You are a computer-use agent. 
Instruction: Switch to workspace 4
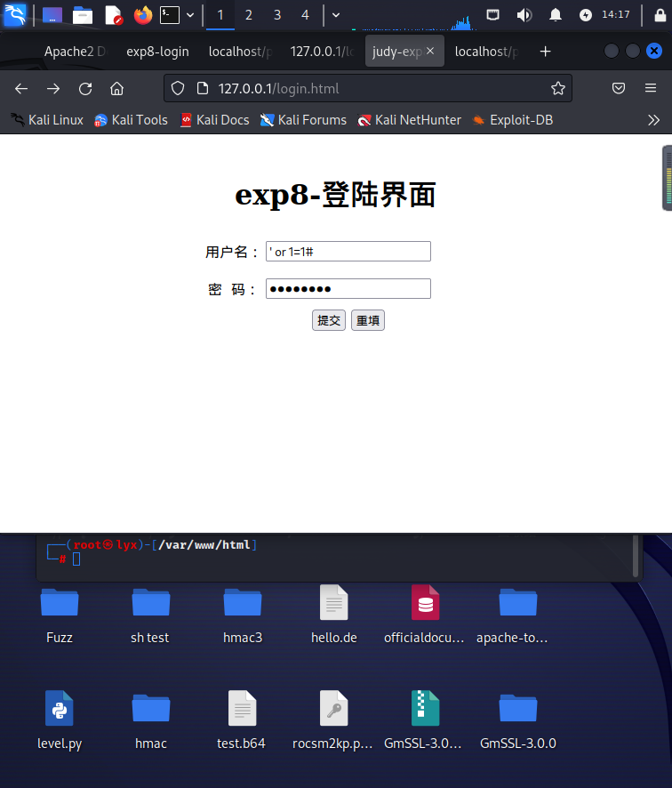point(305,15)
